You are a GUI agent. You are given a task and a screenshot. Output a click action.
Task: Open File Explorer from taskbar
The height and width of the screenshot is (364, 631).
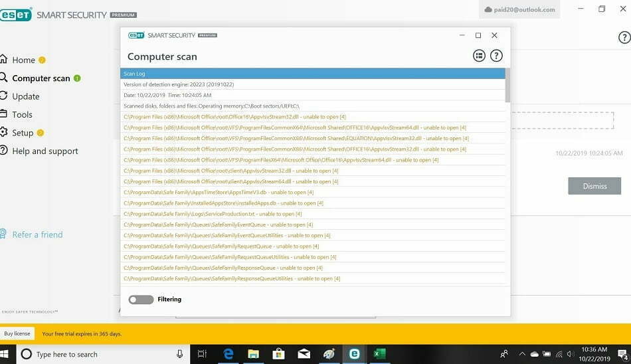pos(253,354)
